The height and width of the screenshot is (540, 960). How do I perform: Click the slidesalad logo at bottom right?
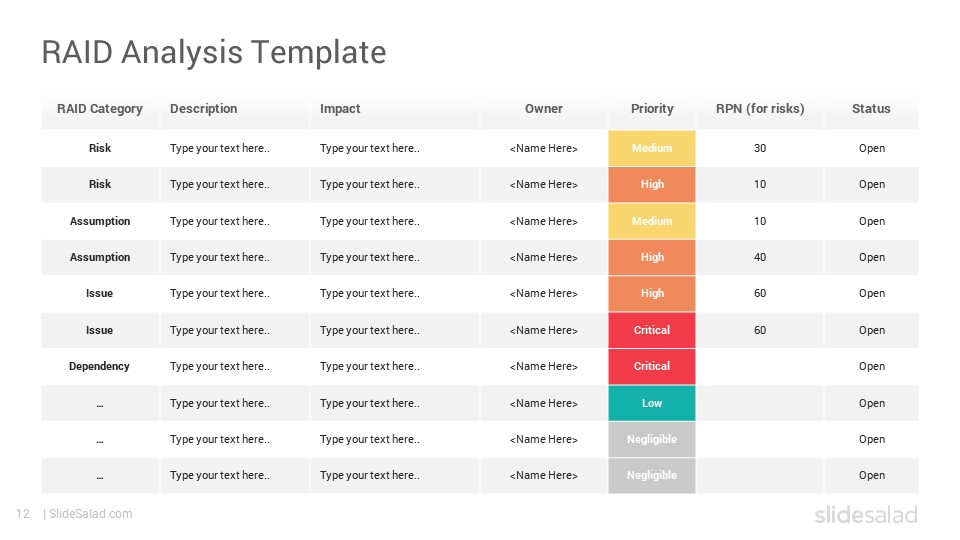click(x=866, y=514)
